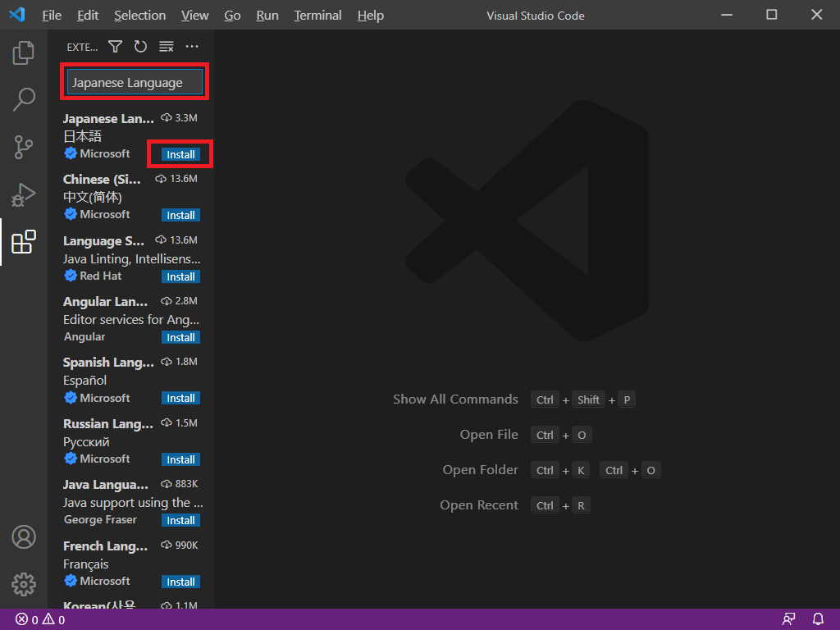Select the Spanish Language Pack title

[108, 363]
